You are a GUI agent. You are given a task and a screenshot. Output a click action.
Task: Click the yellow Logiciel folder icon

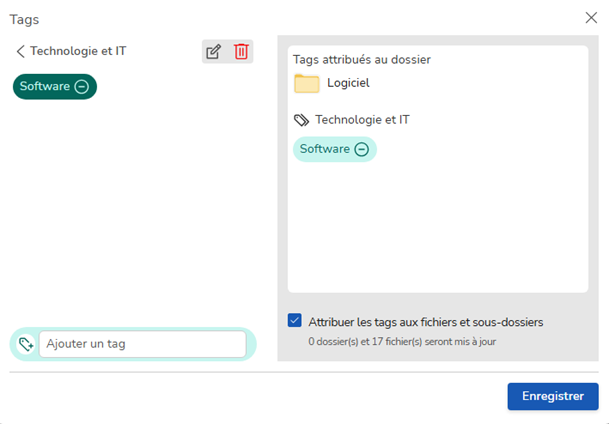306,84
